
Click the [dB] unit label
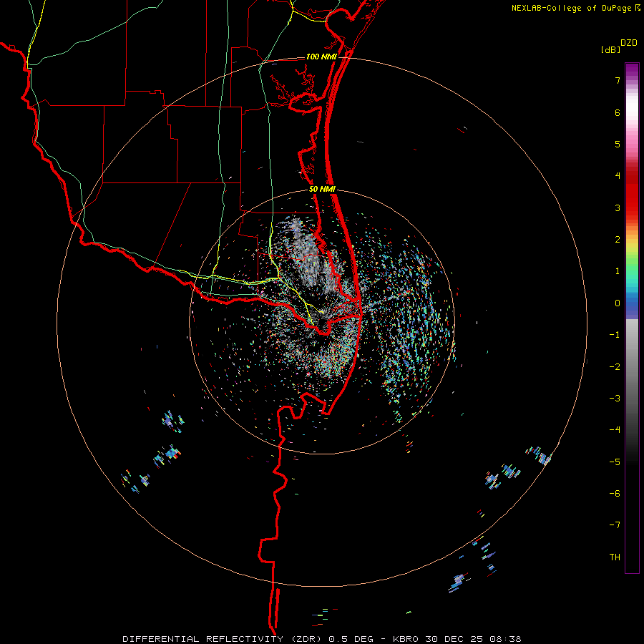coord(611,50)
